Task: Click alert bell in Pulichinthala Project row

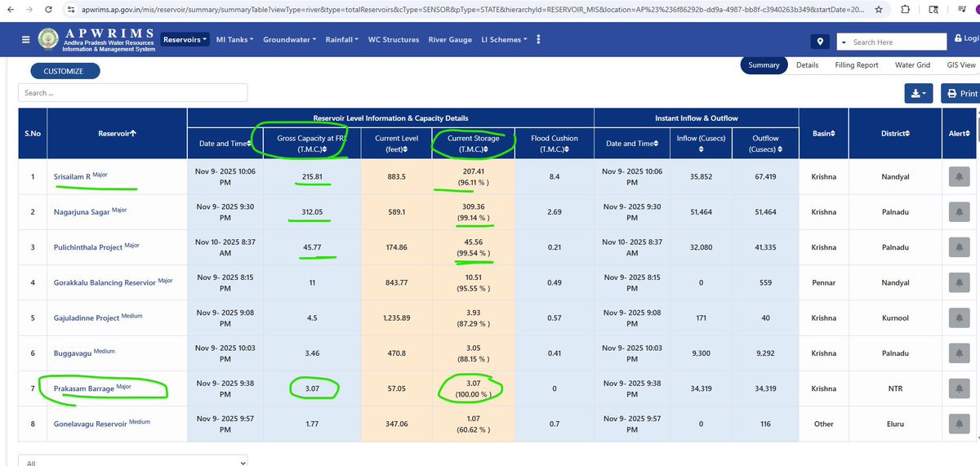Action: (x=959, y=247)
